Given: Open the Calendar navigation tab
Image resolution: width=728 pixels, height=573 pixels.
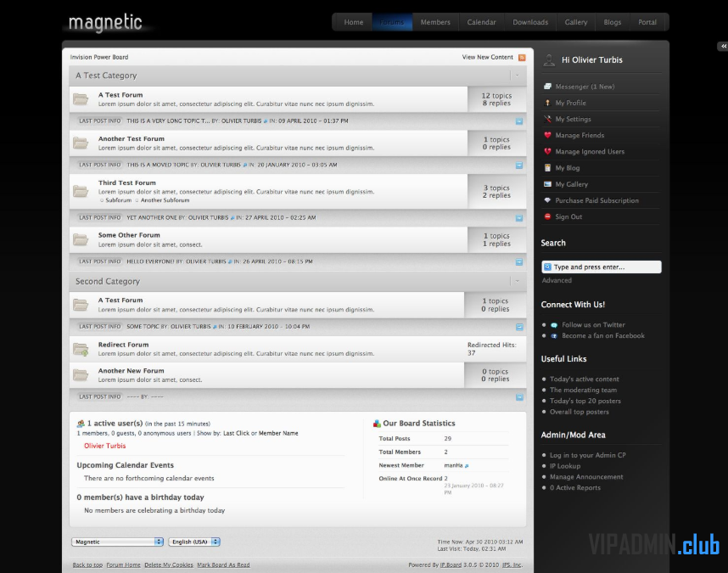Looking at the screenshot, I should 481,22.
